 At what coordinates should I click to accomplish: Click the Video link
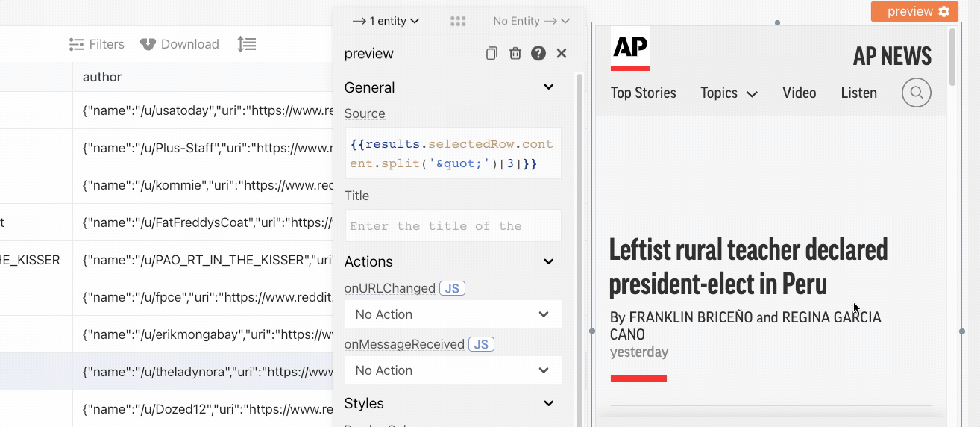coord(799,93)
